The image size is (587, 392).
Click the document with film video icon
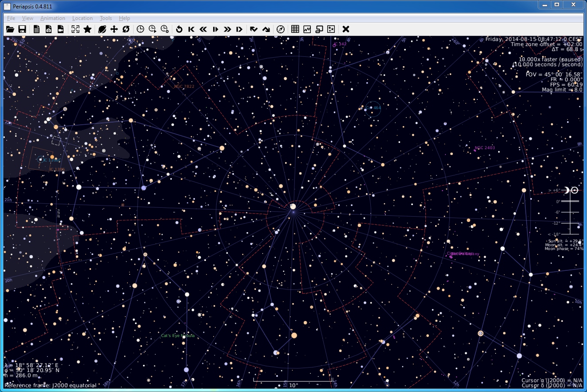pyautogui.click(x=61, y=29)
